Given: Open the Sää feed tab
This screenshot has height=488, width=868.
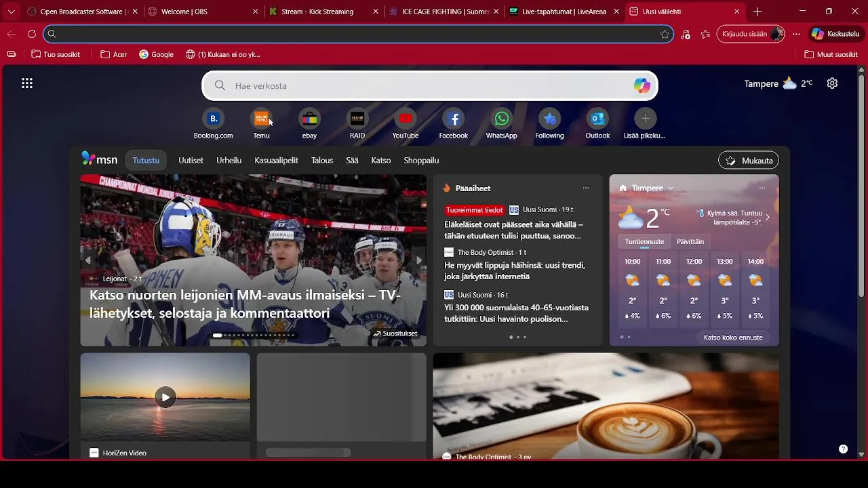Looking at the screenshot, I should pyautogui.click(x=352, y=161).
